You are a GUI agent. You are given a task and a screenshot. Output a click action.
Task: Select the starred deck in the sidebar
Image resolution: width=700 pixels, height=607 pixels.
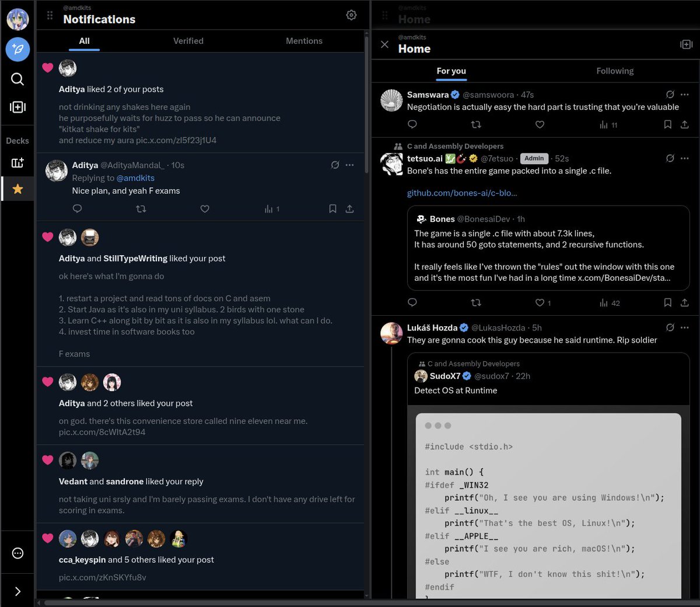coord(17,189)
